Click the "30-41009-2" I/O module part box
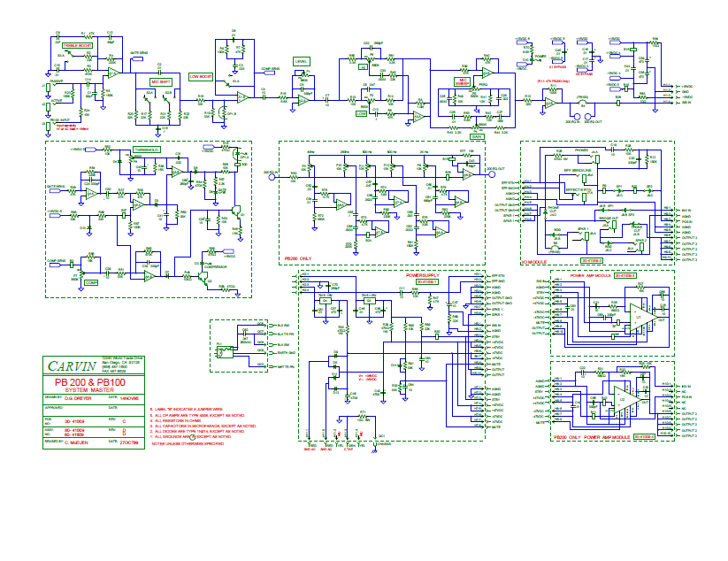 pos(592,261)
